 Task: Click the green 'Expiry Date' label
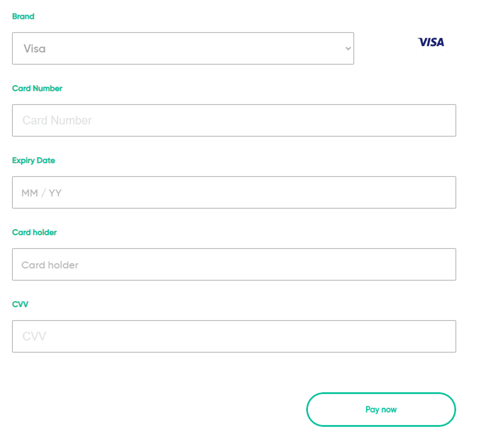coord(34,160)
